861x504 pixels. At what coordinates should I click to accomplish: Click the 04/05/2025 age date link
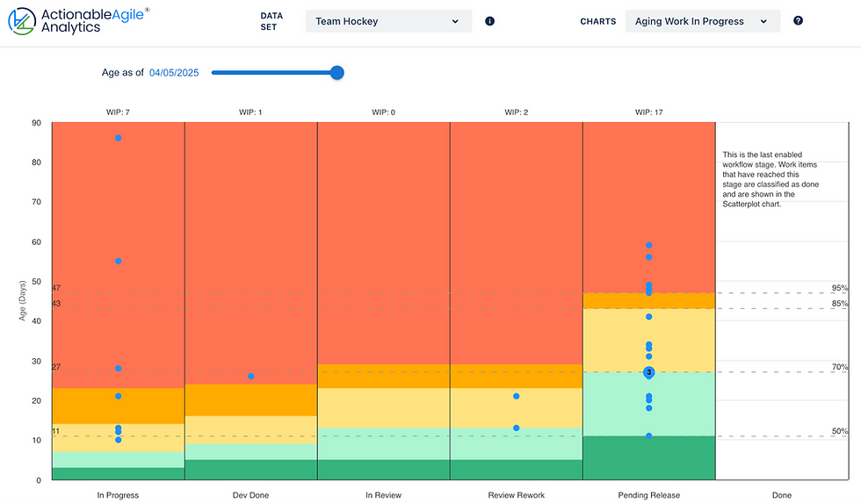[174, 73]
